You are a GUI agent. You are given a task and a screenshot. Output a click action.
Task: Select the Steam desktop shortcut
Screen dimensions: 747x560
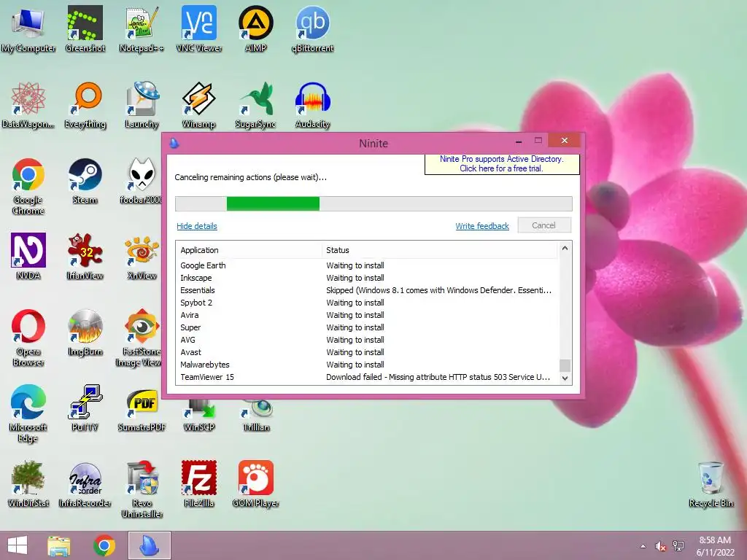(85, 181)
